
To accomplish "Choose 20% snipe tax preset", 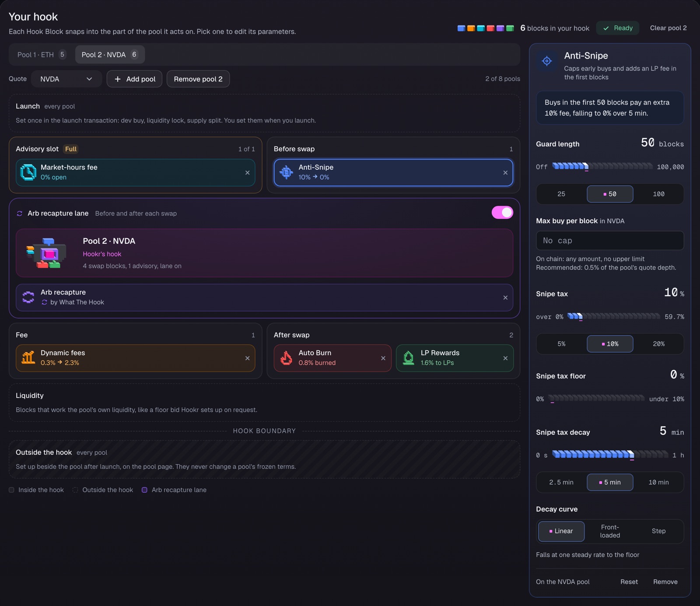I will click(x=658, y=344).
